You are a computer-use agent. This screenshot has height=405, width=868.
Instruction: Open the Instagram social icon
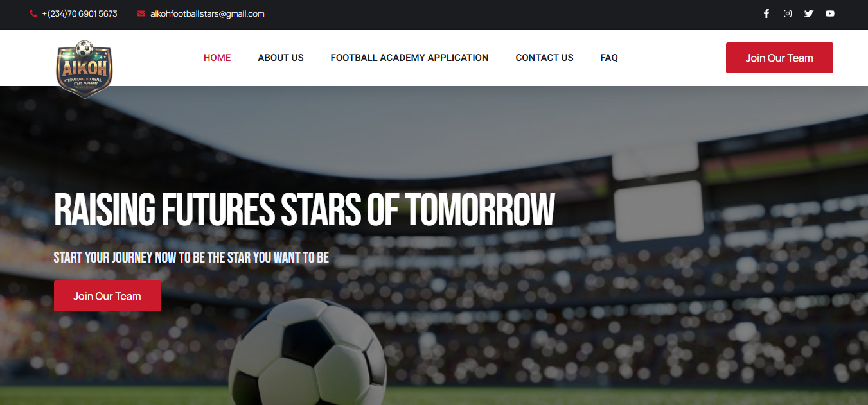[788, 13]
